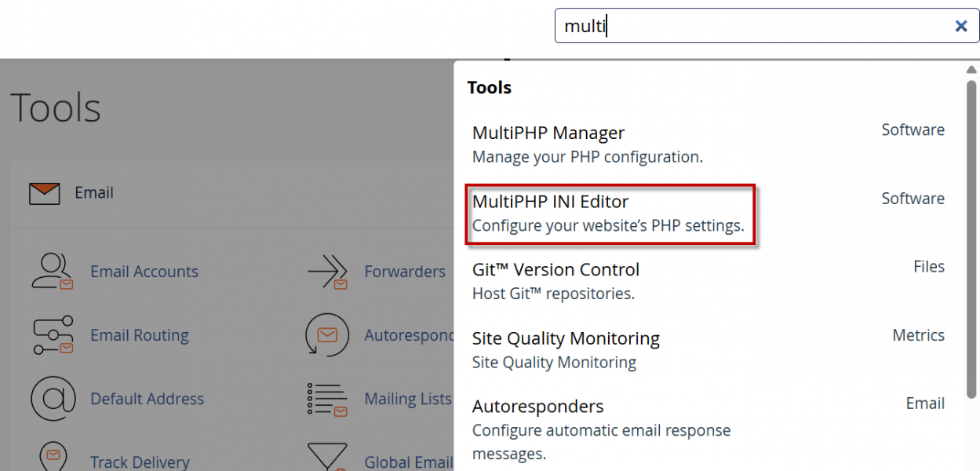Open Site Quality Monitoring result
Image resolution: width=980 pixels, height=471 pixels.
click(565, 339)
